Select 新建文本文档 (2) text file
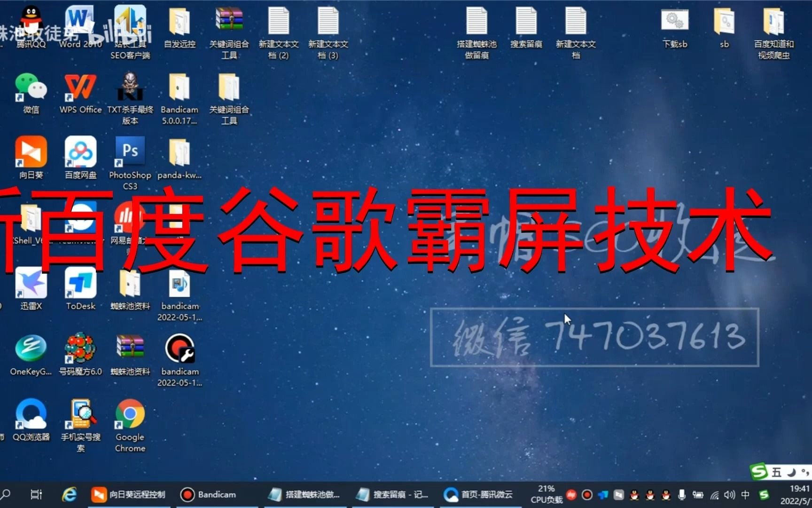Screen dimensions: 812x508 tap(279, 32)
